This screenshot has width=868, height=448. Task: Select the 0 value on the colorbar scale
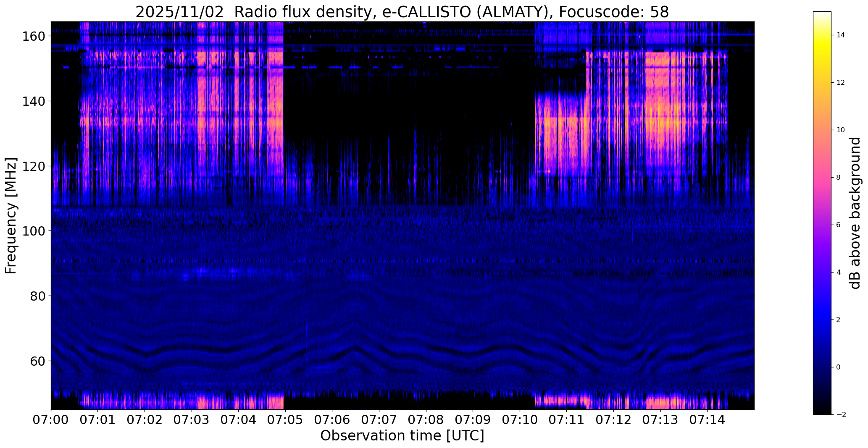click(838, 367)
